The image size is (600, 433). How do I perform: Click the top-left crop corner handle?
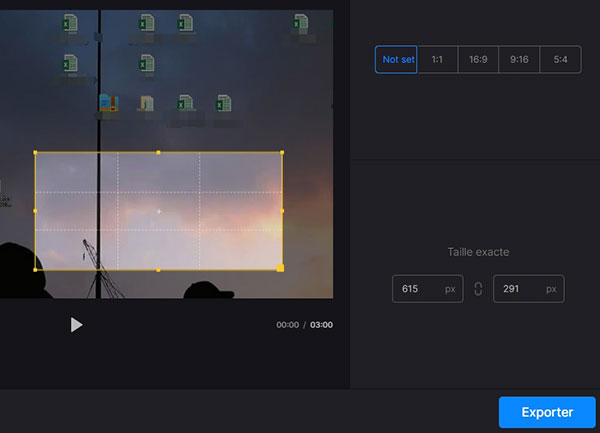[35, 153]
